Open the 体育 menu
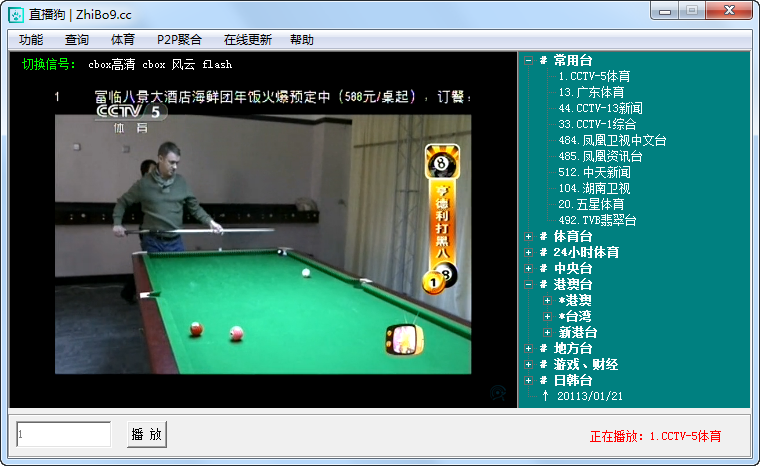The height and width of the screenshot is (466, 760). pyautogui.click(x=123, y=40)
